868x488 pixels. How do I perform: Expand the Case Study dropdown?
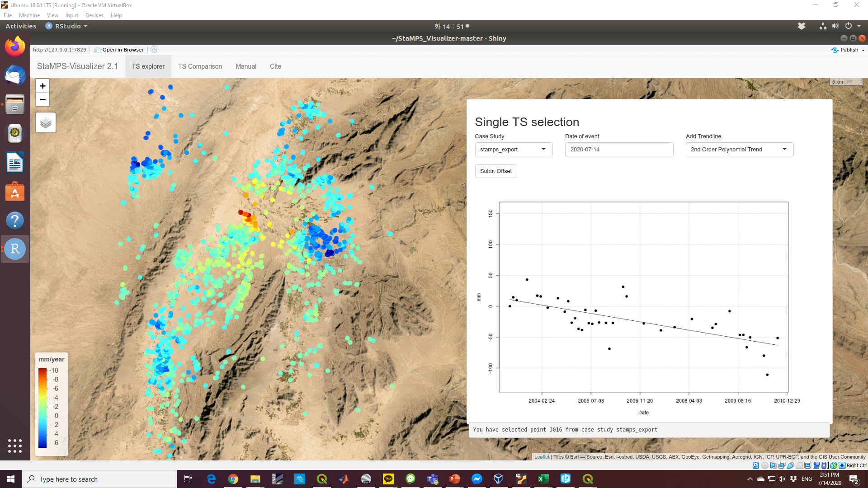tap(514, 150)
